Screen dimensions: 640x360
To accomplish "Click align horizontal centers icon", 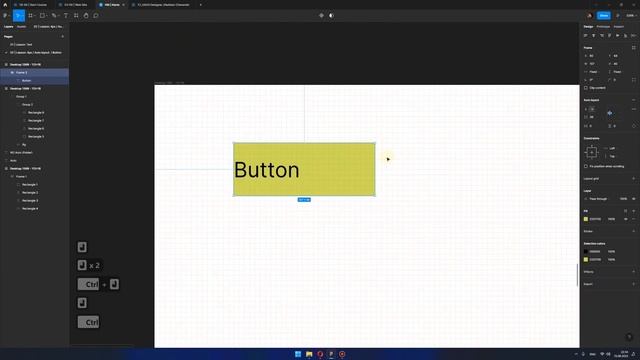I will point(593,36).
